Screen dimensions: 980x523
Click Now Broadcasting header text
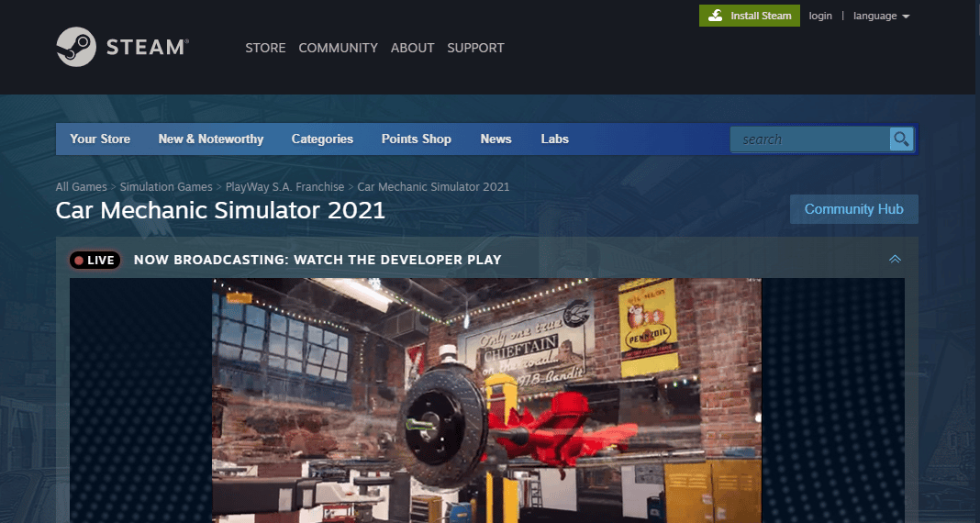(317, 260)
